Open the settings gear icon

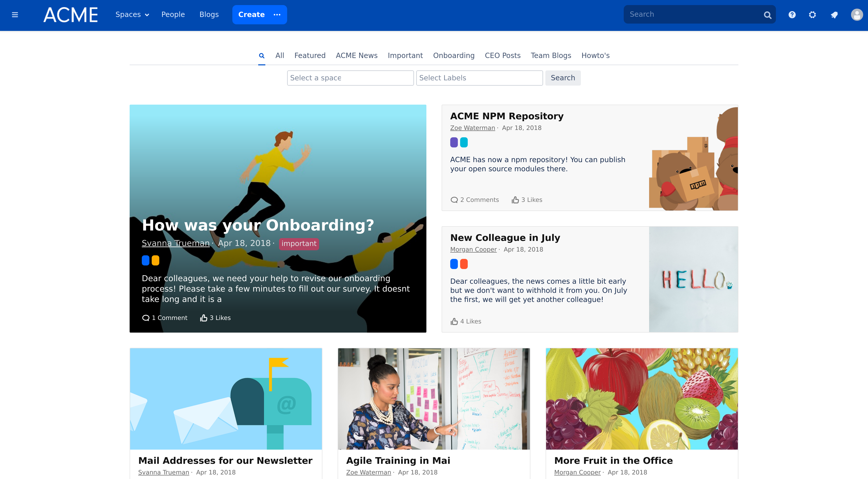coord(812,15)
